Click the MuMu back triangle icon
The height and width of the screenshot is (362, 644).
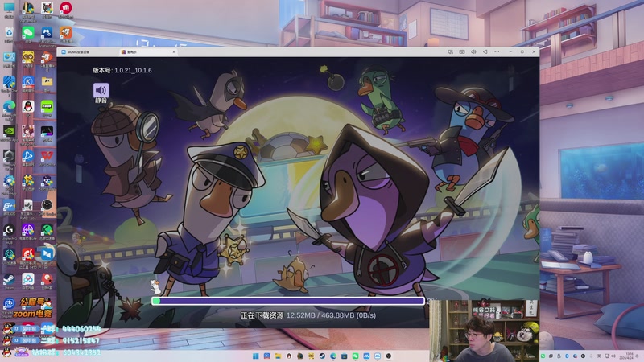[x=485, y=52]
